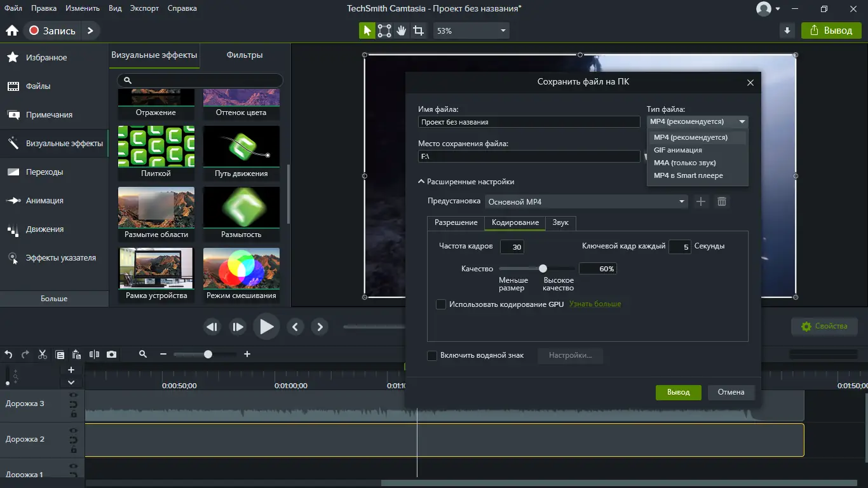Click the Узнать больше link
Image resolution: width=868 pixels, height=488 pixels.
point(595,304)
